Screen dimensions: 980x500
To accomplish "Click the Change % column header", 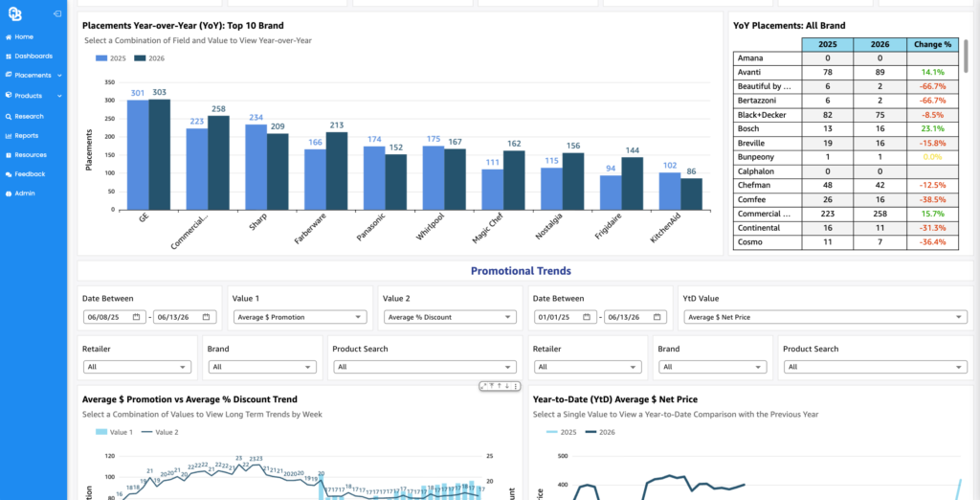I will (x=932, y=44).
